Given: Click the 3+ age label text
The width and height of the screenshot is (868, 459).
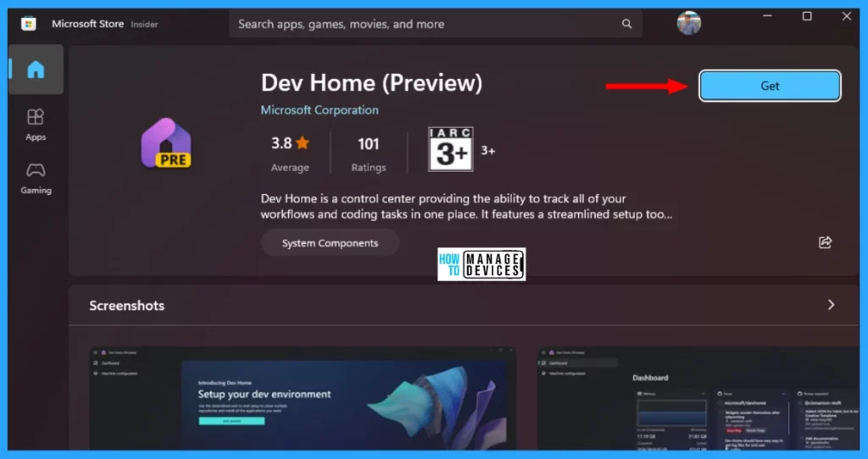Looking at the screenshot, I should (487, 151).
